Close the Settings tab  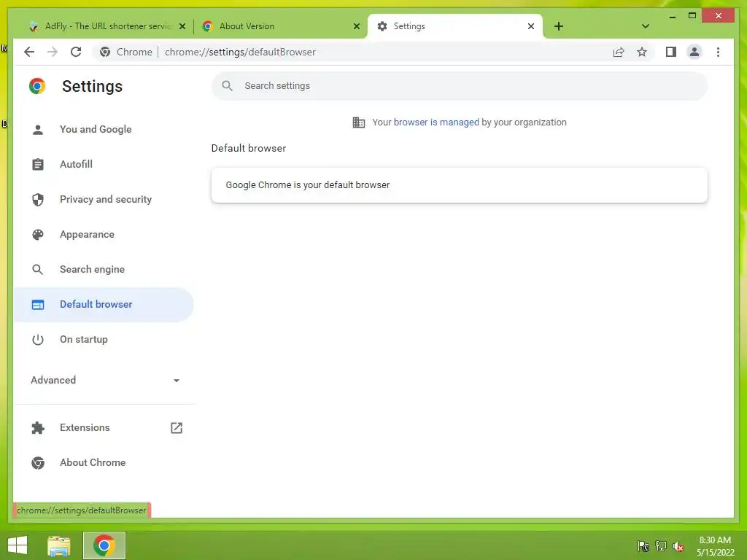[531, 26]
